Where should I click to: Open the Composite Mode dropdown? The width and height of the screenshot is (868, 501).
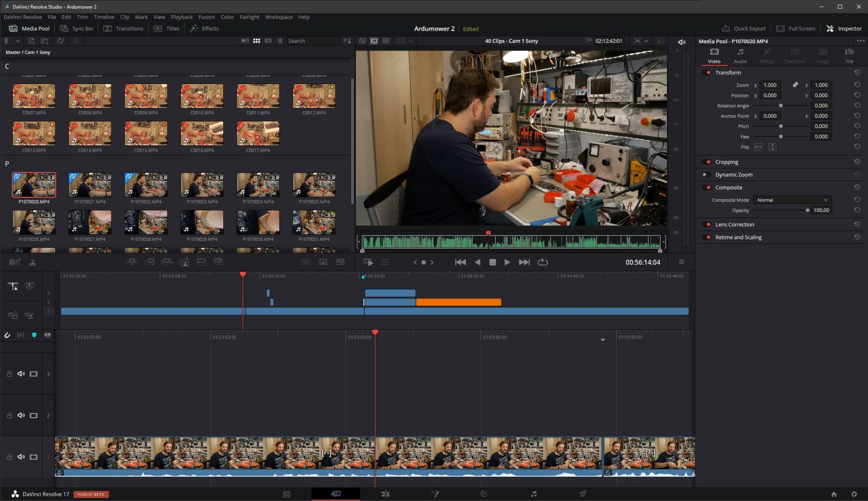[792, 200]
